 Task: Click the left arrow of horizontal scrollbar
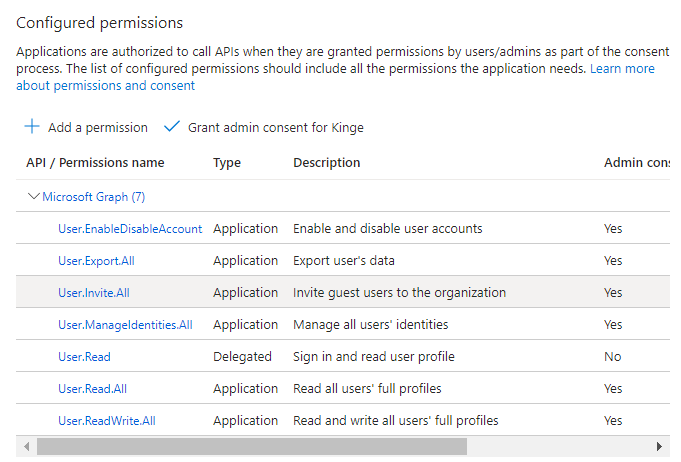click(x=26, y=446)
